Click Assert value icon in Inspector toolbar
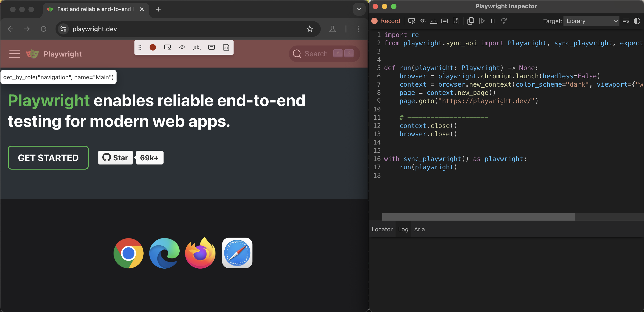The width and height of the screenshot is (644, 312). click(x=444, y=21)
